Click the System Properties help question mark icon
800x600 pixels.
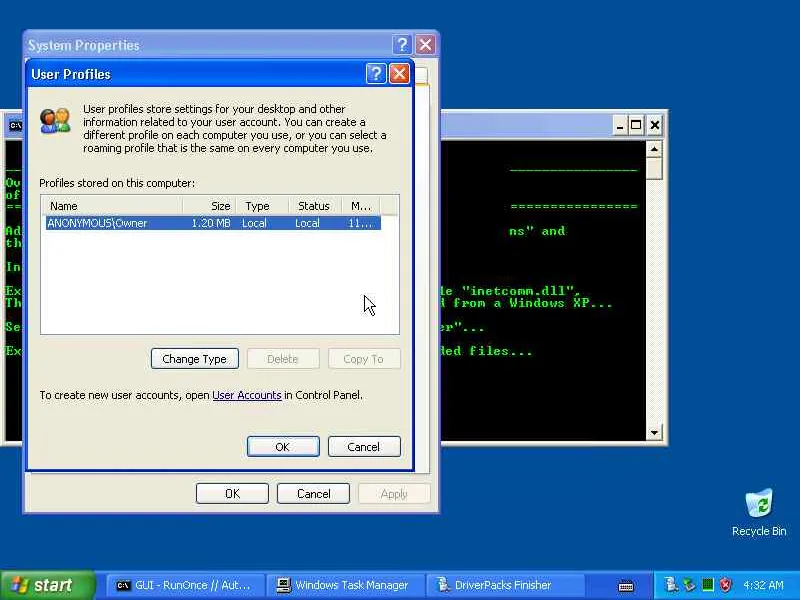(402, 45)
